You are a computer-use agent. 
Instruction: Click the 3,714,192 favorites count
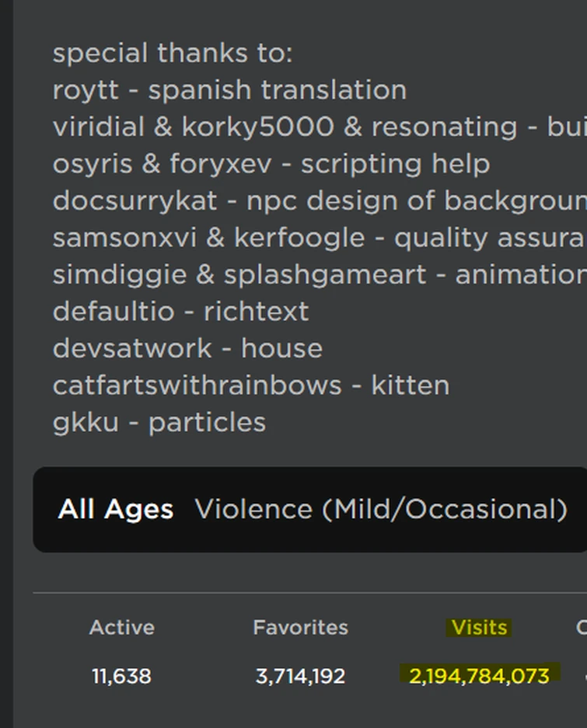click(x=300, y=676)
